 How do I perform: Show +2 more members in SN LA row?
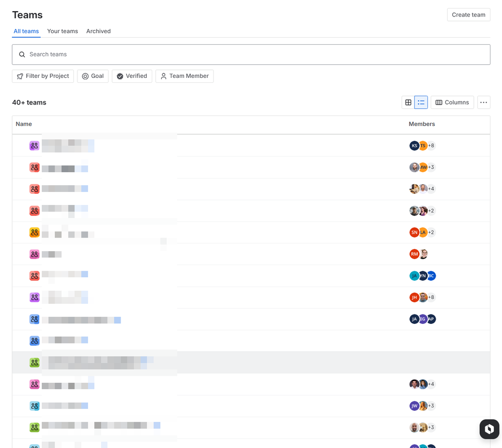coord(431,233)
